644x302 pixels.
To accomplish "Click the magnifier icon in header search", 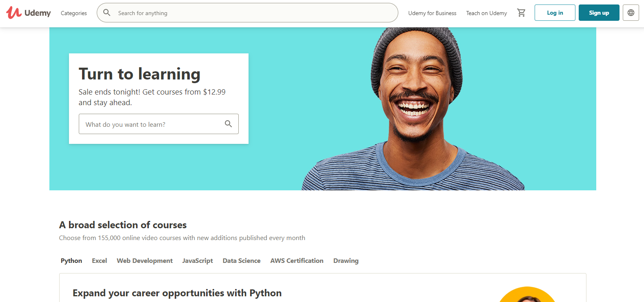I will pos(107,13).
